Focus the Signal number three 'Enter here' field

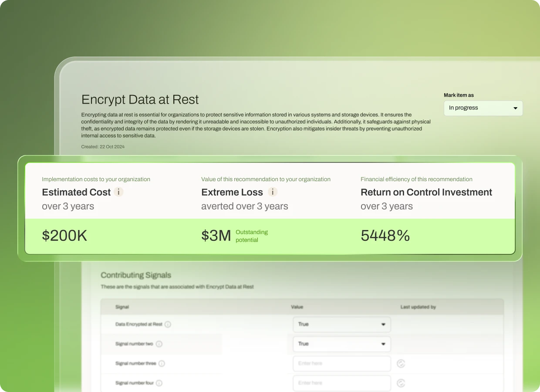[x=341, y=364]
